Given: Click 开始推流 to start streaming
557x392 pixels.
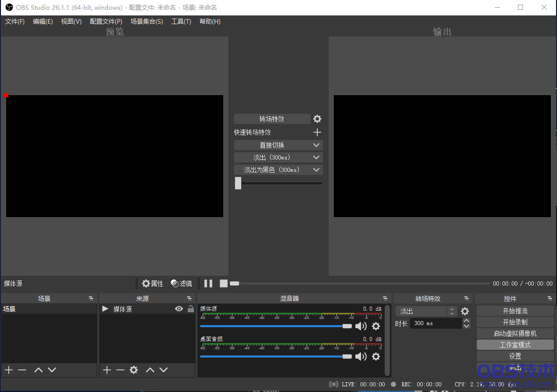Looking at the screenshot, I should pyautogui.click(x=515, y=311).
